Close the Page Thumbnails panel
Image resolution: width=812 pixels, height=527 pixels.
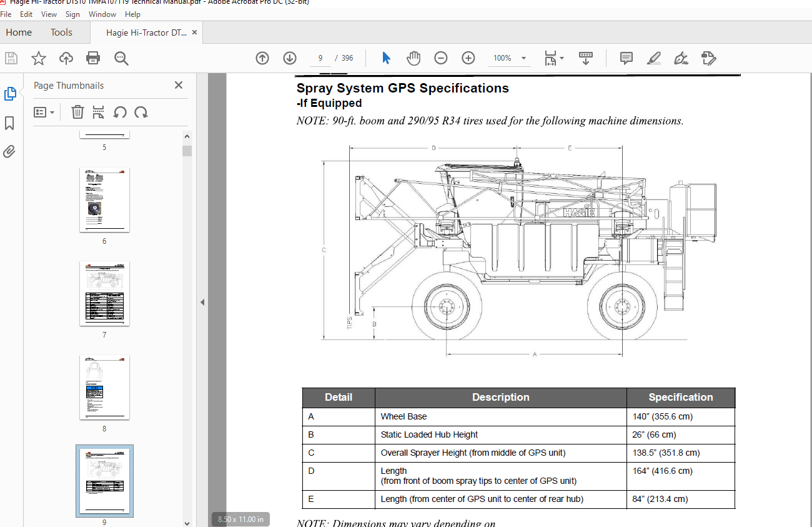179,86
